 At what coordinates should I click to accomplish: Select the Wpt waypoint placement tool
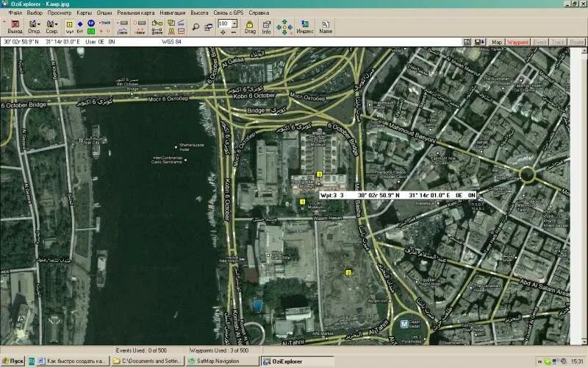click(x=69, y=27)
